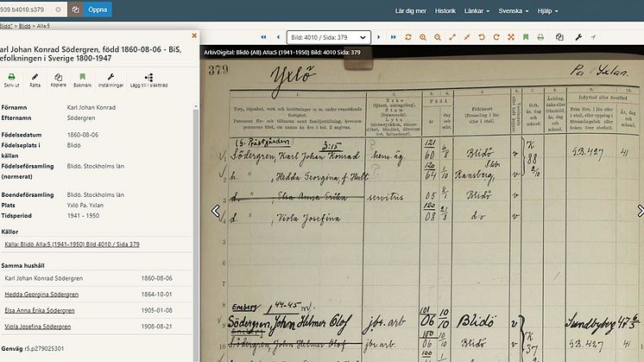Click the Skriv ut print icon
This screenshot has width=644, height=362.
tap(11, 79)
